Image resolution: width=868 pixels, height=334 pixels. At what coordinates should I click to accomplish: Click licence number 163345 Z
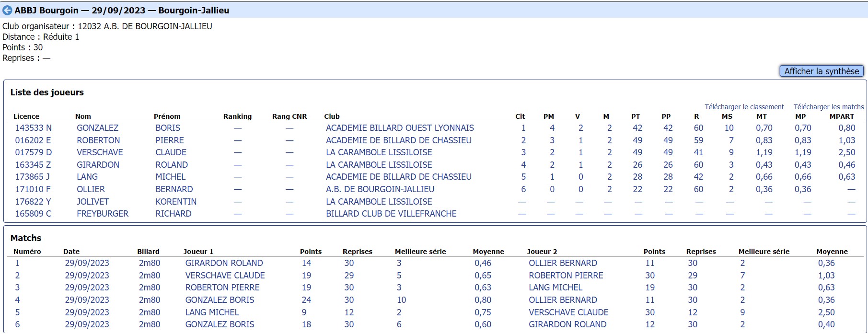[33, 165]
